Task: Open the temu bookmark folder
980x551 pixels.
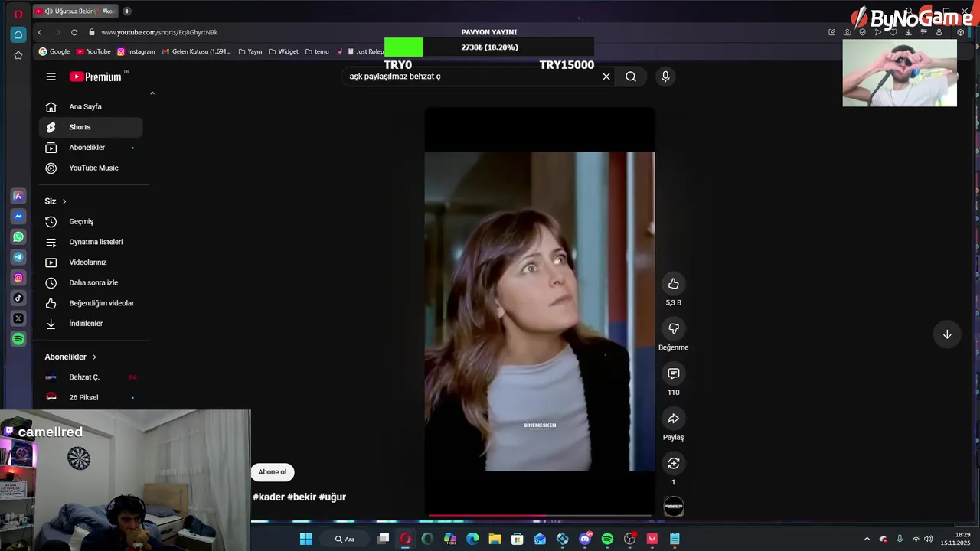Action: (317, 51)
